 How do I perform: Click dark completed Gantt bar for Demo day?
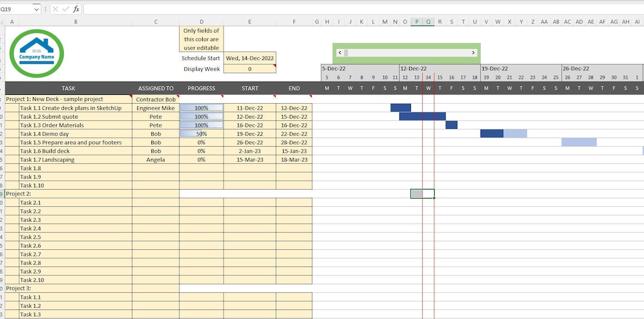[492, 134]
